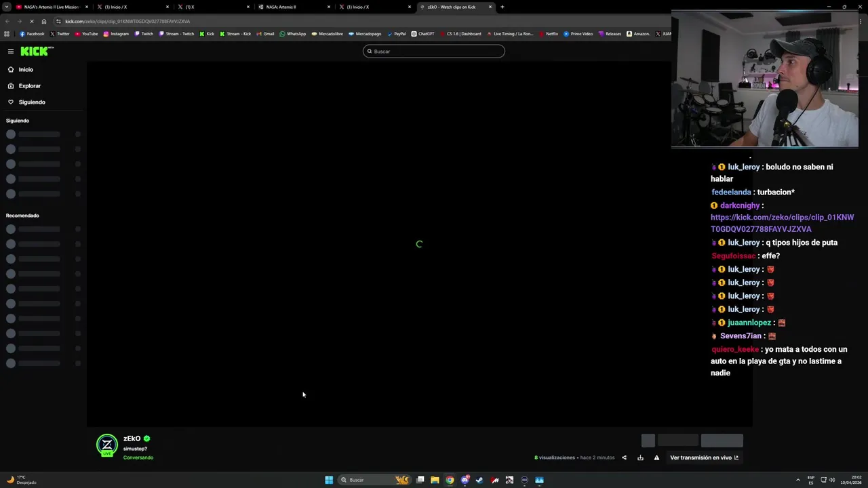Click the Chrome taskbar icon

(450, 480)
